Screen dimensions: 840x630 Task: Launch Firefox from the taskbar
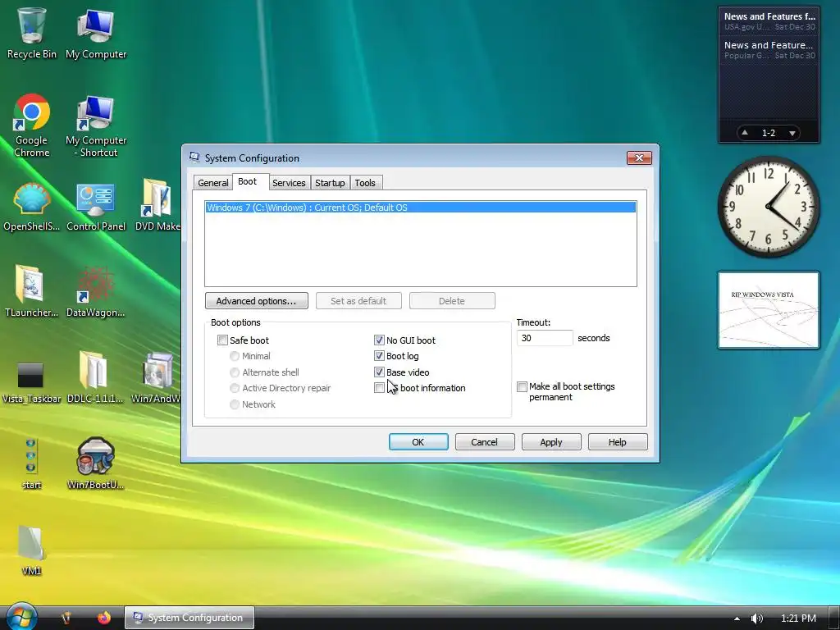(x=104, y=618)
